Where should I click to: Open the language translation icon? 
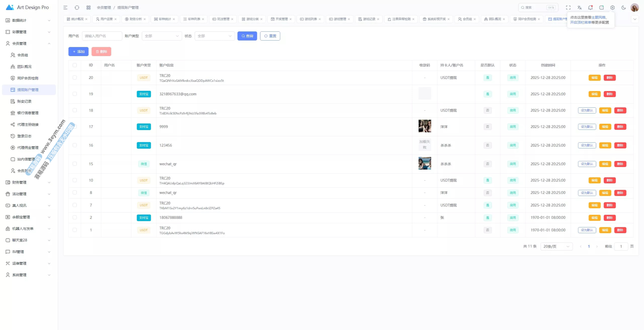pyautogui.click(x=579, y=8)
